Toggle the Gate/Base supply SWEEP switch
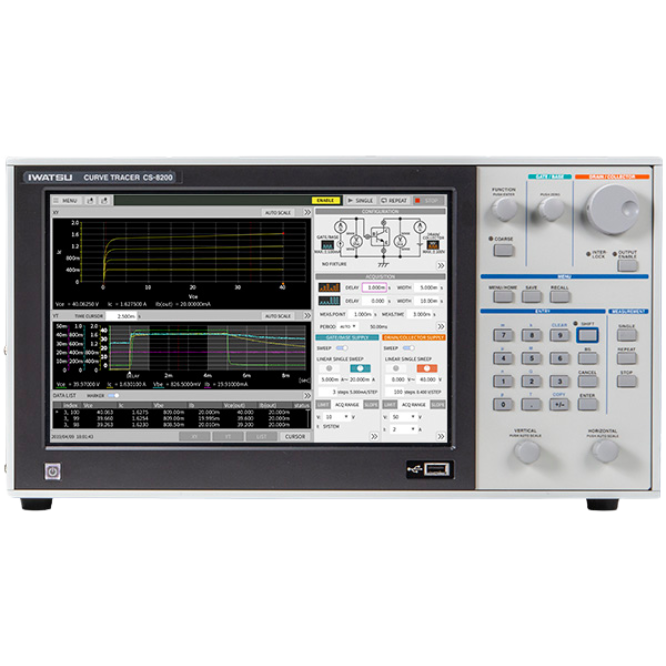 (342, 348)
